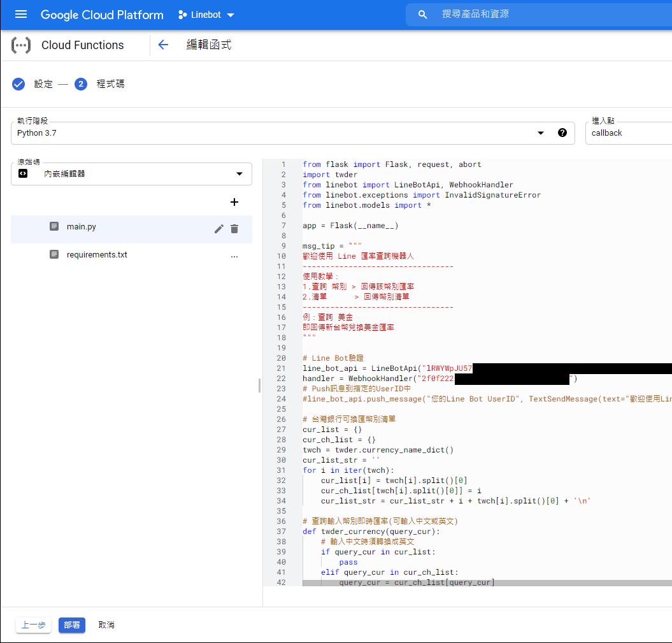This screenshot has height=643, width=672.
Task: Expand the Python 3.7 runtime dropdown
Action: pyautogui.click(x=541, y=133)
